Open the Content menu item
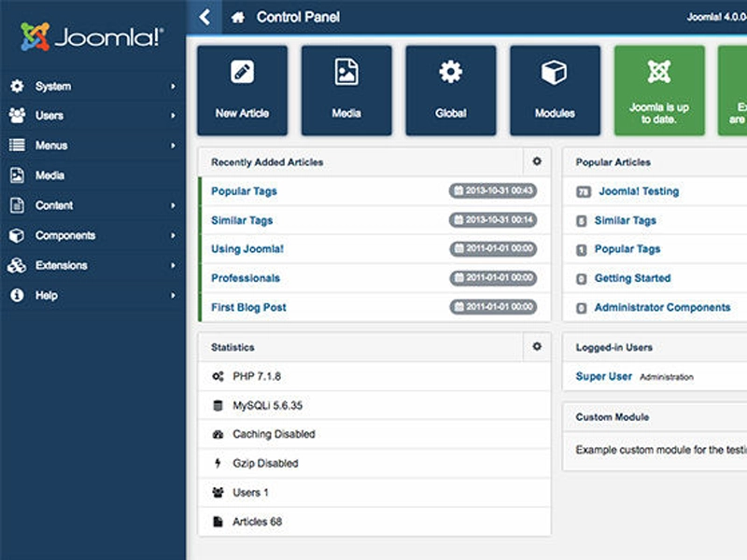 point(92,205)
